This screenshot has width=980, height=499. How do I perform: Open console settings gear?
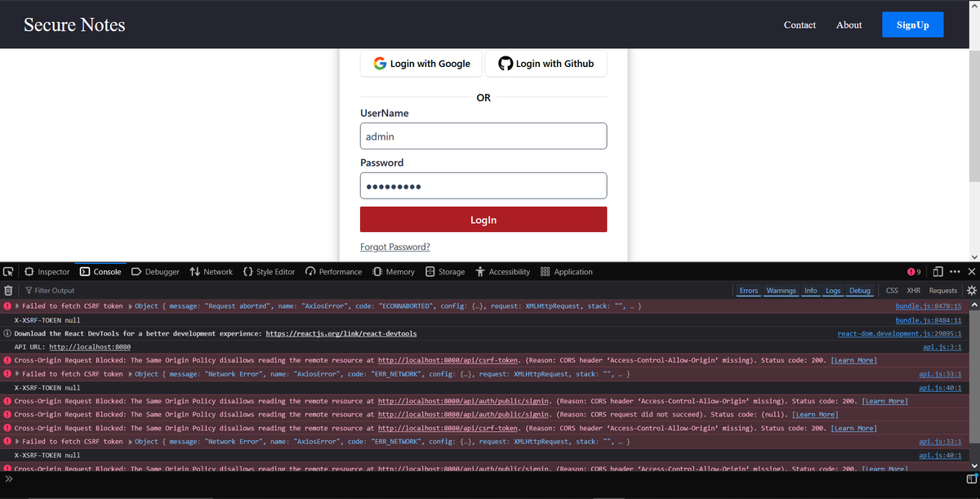pos(971,290)
